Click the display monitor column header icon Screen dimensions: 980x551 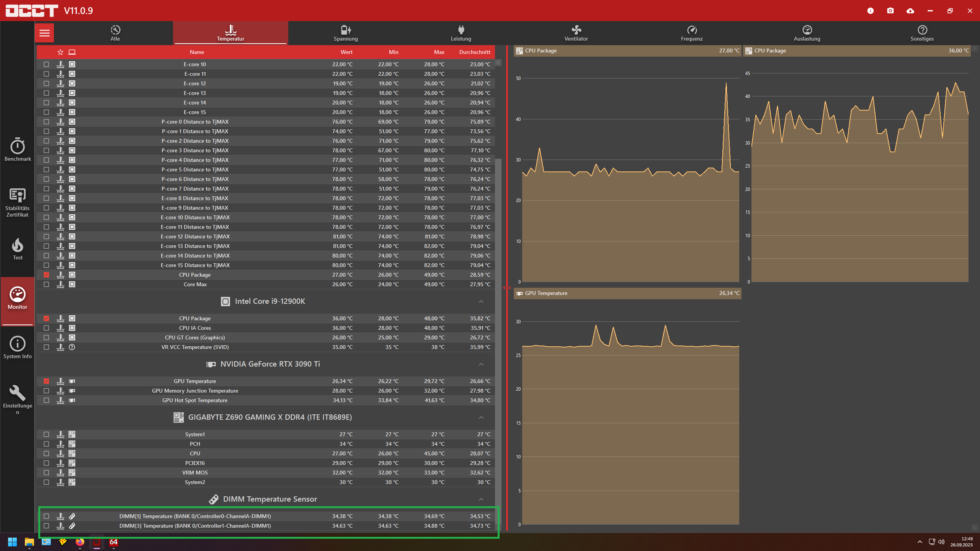(72, 52)
